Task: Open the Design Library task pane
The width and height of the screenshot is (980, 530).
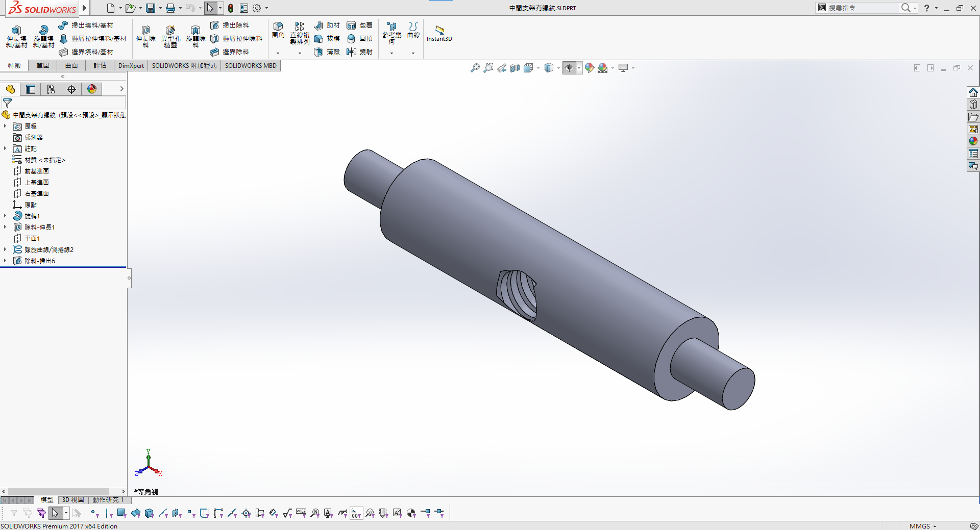Action: [x=973, y=105]
